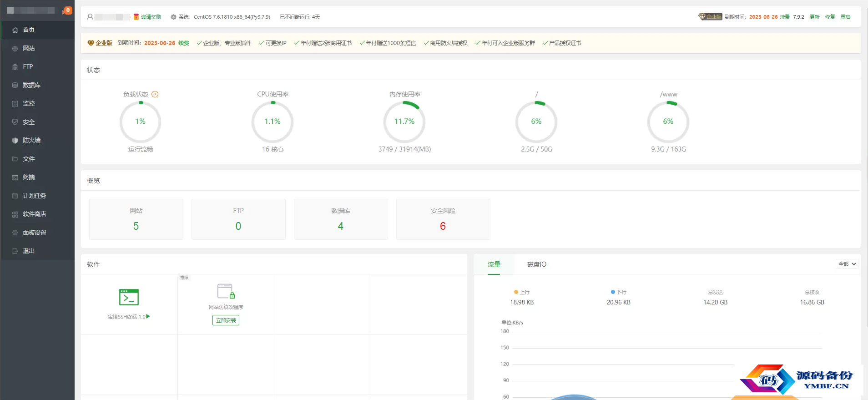Click the 网站防篡改程序 software icon
868x400 pixels.
(226, 291)
